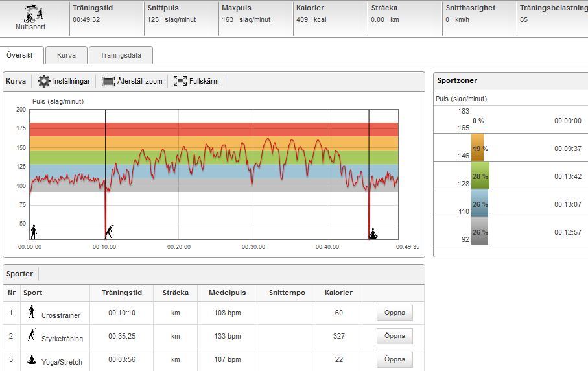Open the Träningsdata tab

(x=121, y=55)
